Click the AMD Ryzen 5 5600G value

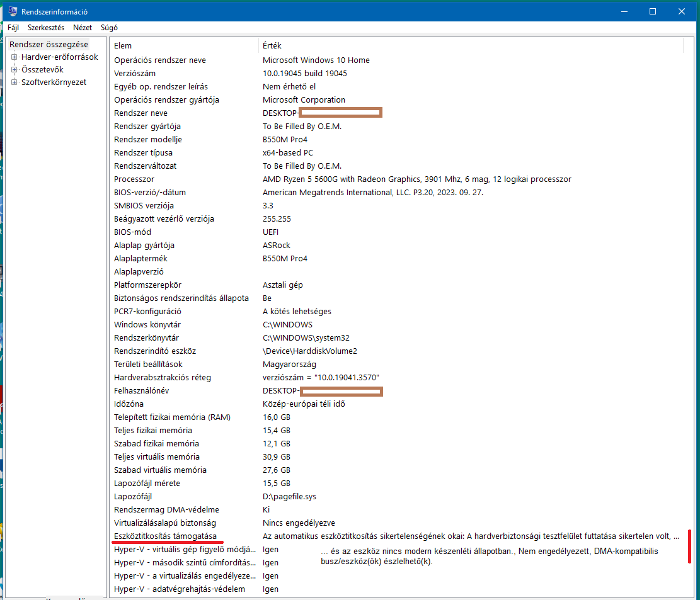pos(417,179)
